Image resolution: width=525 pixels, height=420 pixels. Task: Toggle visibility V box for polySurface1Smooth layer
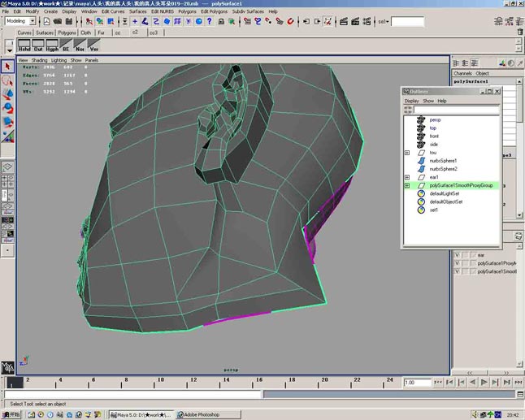(x=458, y=271)
